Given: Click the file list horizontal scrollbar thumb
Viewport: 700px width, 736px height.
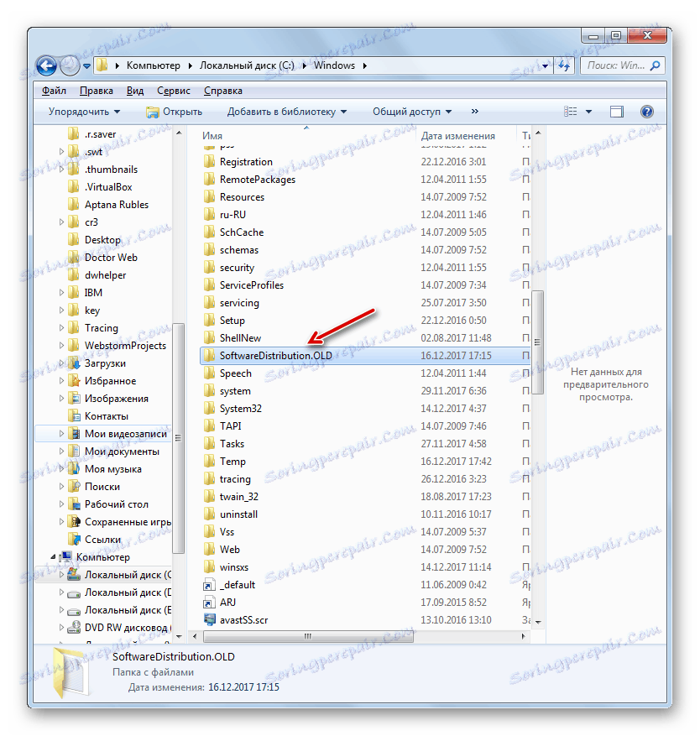Looking at the screenshot, I should coord(308,636).
